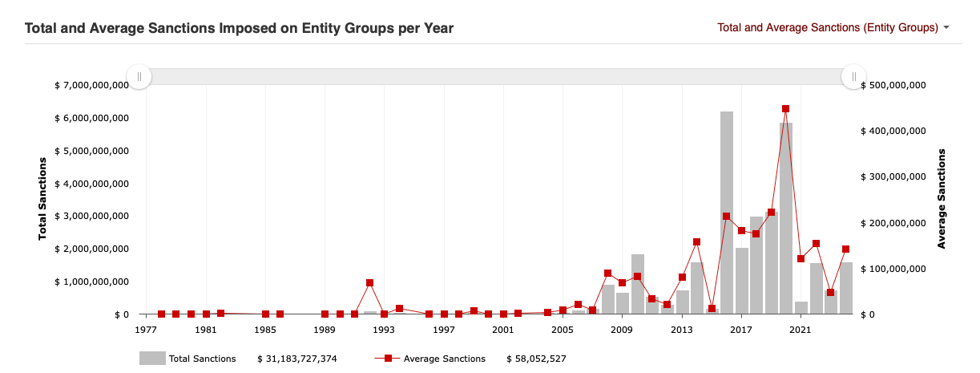Click the gray range scrollbar track middle
The width and height of the screenshot is (980, 373).
[x=497, y=76]
